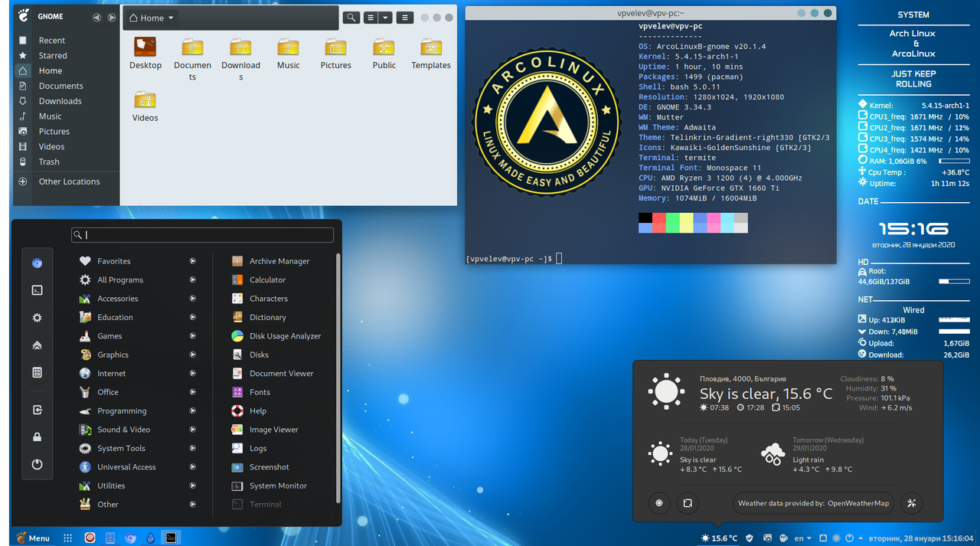Click the 15.6 °C weather panel indicator
Screen dimensions: 980x546
pos(719,538)
